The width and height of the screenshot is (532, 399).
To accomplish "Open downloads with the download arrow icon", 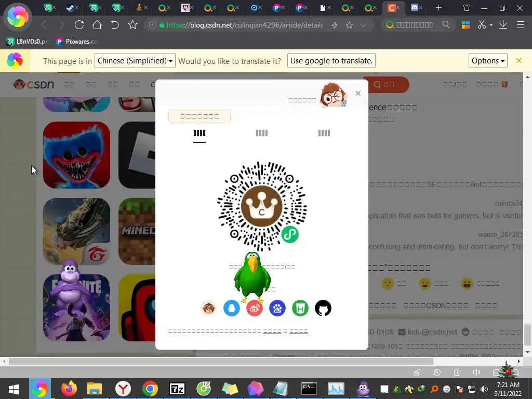I will (x=503, y=25).
